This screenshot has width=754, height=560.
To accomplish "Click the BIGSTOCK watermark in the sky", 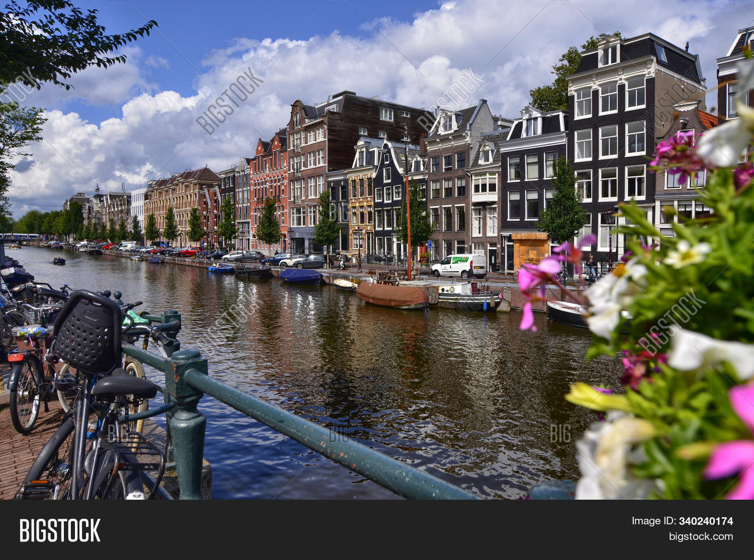I will (230, 101).
